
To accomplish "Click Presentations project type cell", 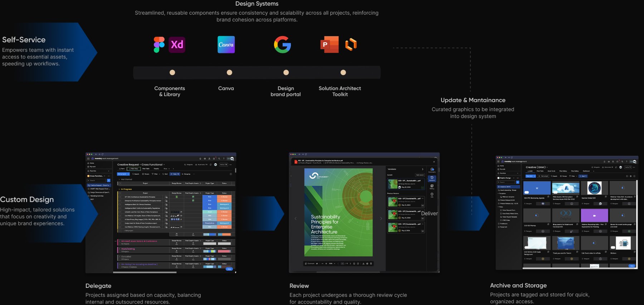I will (210, 223).
